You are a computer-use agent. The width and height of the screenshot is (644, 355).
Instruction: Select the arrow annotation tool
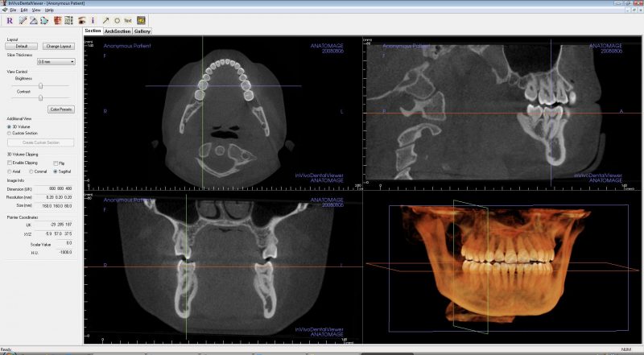[105, 19]
